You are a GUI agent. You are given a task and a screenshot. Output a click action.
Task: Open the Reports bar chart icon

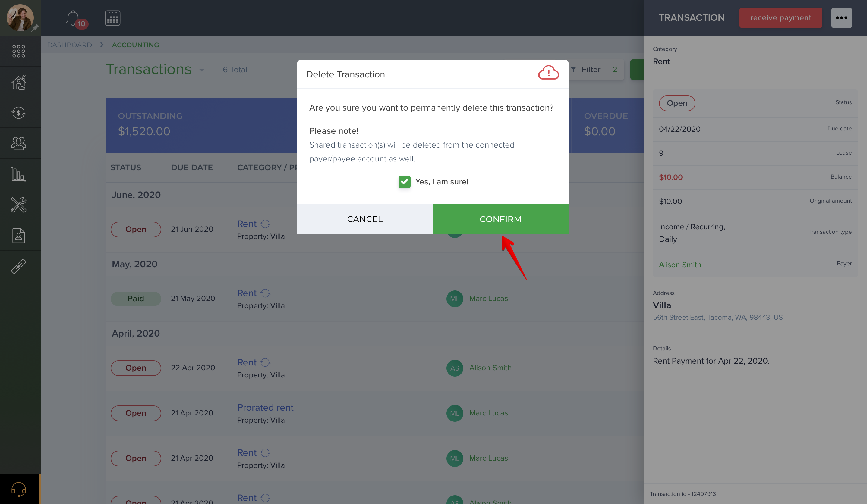19,174
